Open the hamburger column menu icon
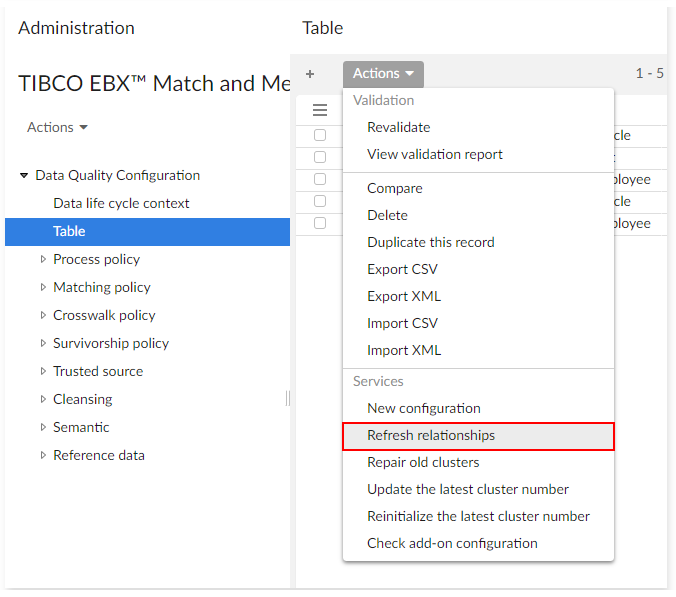This screenshot has width=676, height=597. click(x=320, y=110)
